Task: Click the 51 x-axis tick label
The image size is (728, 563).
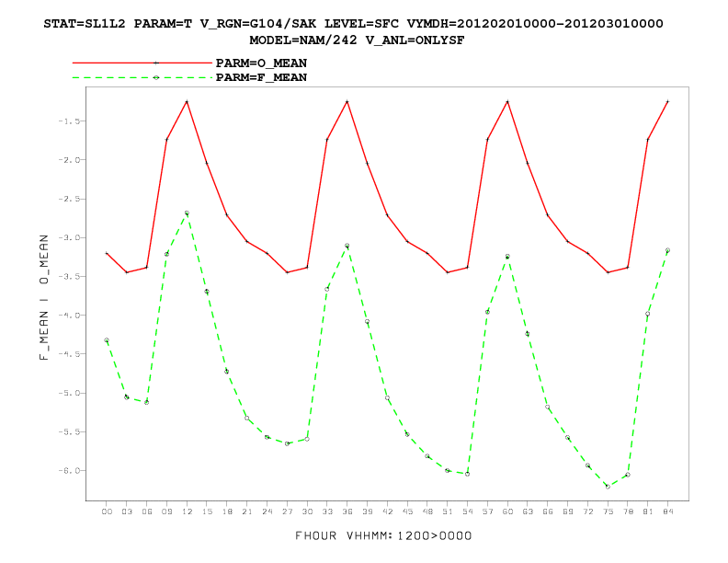Action: [x=448, y=511]
